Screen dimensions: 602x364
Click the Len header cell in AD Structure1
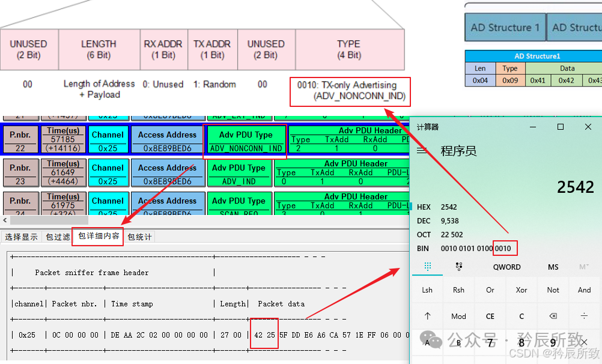[480, 68]
